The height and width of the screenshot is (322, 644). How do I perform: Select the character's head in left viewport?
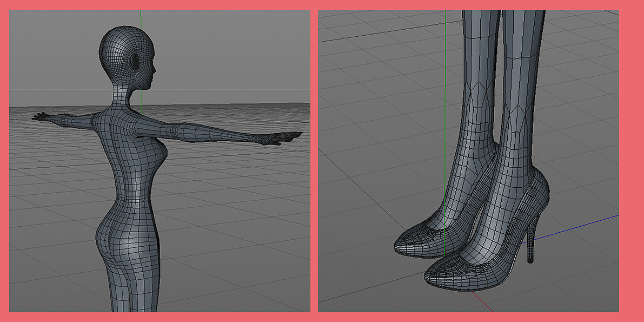coord(127,58)
